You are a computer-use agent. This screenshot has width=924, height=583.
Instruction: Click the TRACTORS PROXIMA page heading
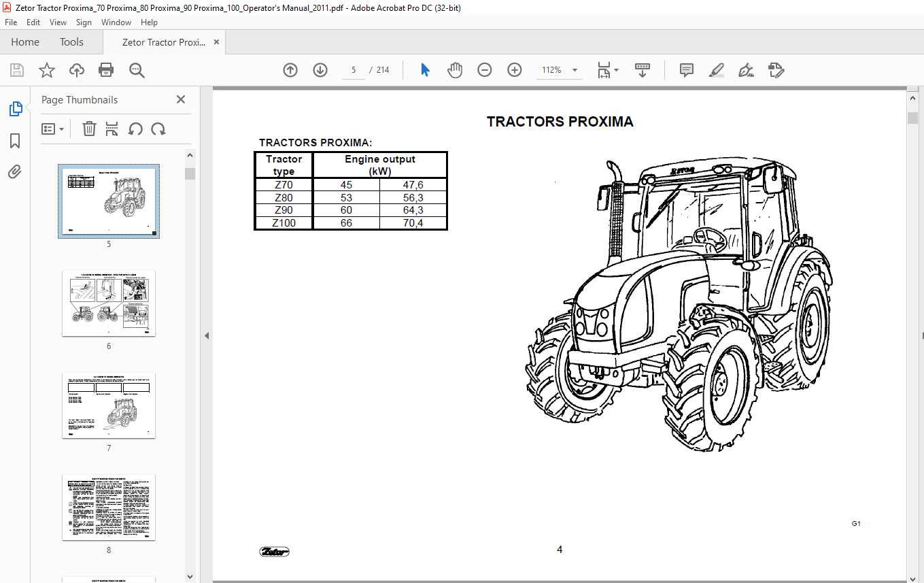pyautogui.click(x=560, y=122)
